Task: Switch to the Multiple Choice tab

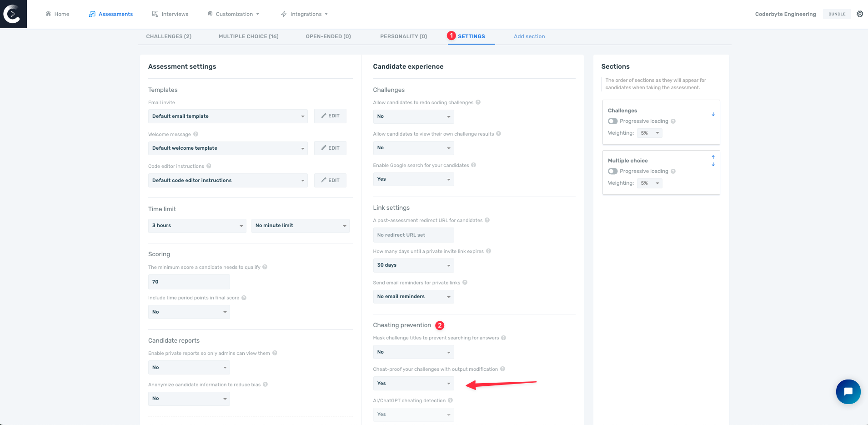Action: 248,36
